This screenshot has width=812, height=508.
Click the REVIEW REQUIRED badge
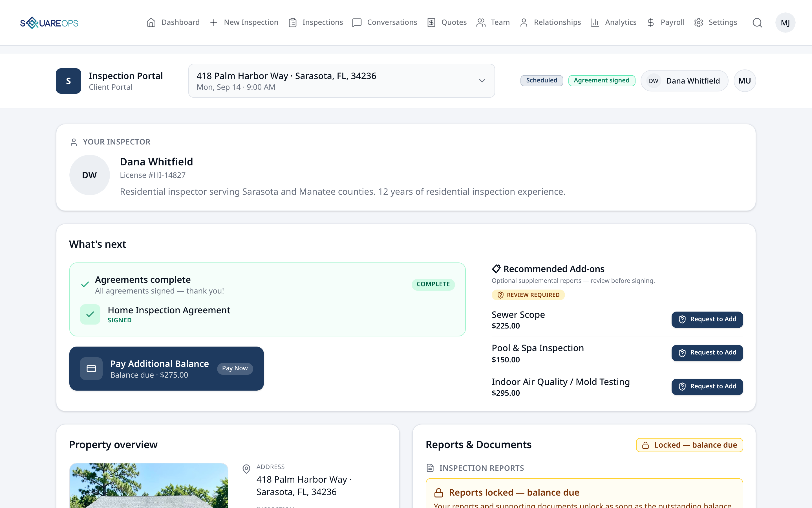click(528, 295)
